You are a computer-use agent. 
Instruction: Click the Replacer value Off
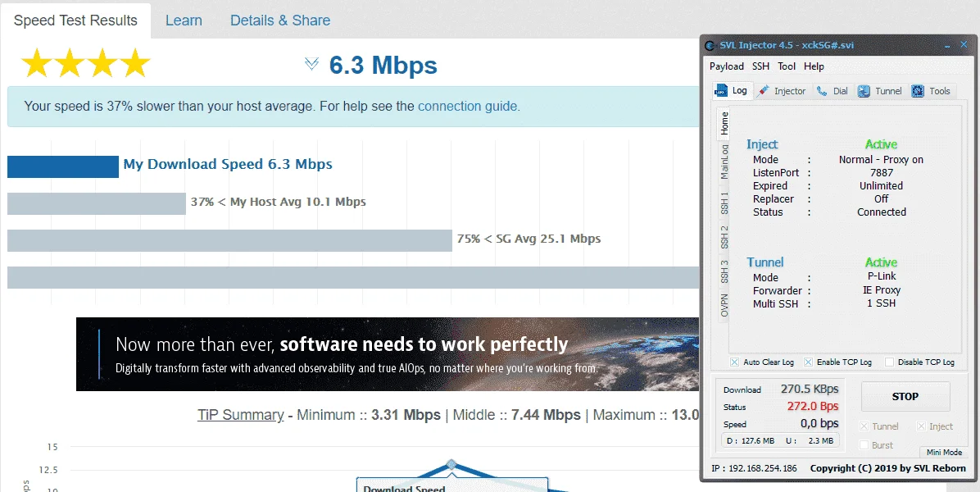click(x=881, y=198)
